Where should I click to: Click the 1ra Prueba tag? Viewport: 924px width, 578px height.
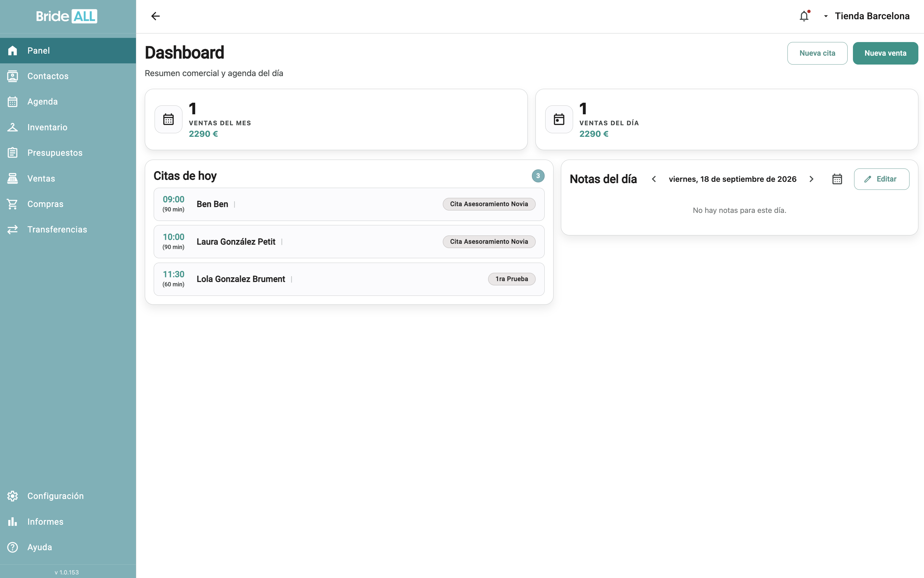pyautogui.click(x=511, y=279)
